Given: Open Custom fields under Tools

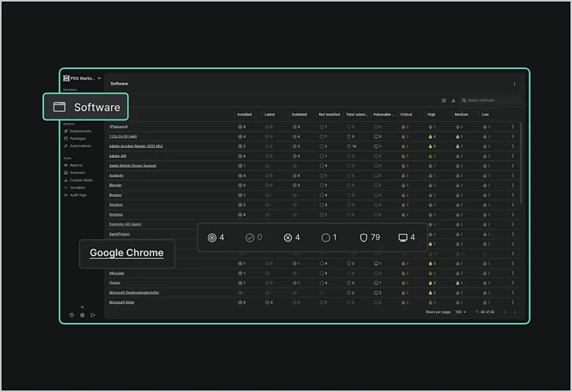Looking at the screenshot, I should point(81,180).
